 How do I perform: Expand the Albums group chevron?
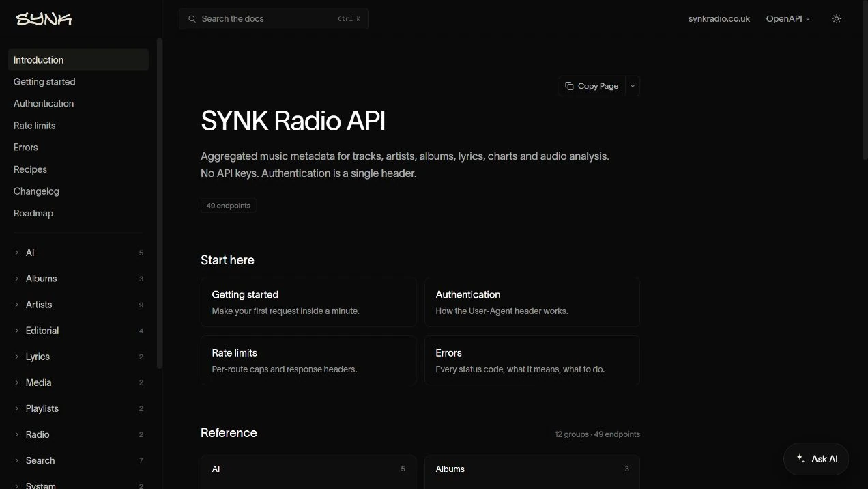[x=17, y=279]
